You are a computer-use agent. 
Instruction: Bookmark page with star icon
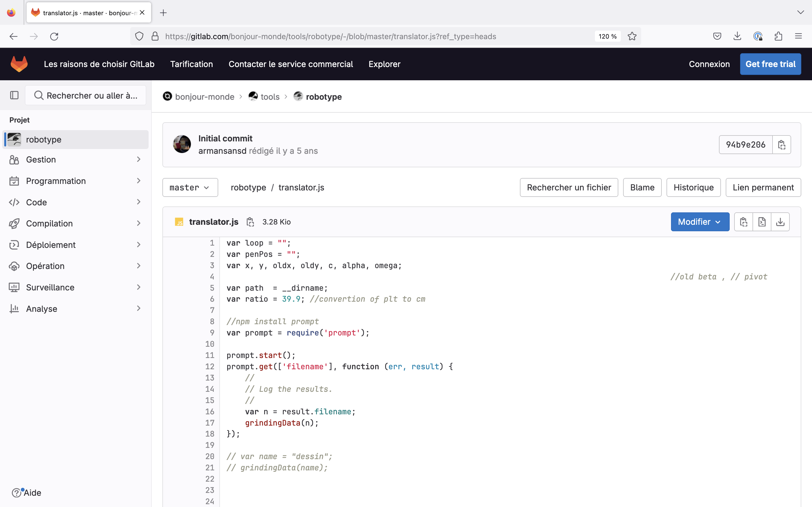(632, 36)
